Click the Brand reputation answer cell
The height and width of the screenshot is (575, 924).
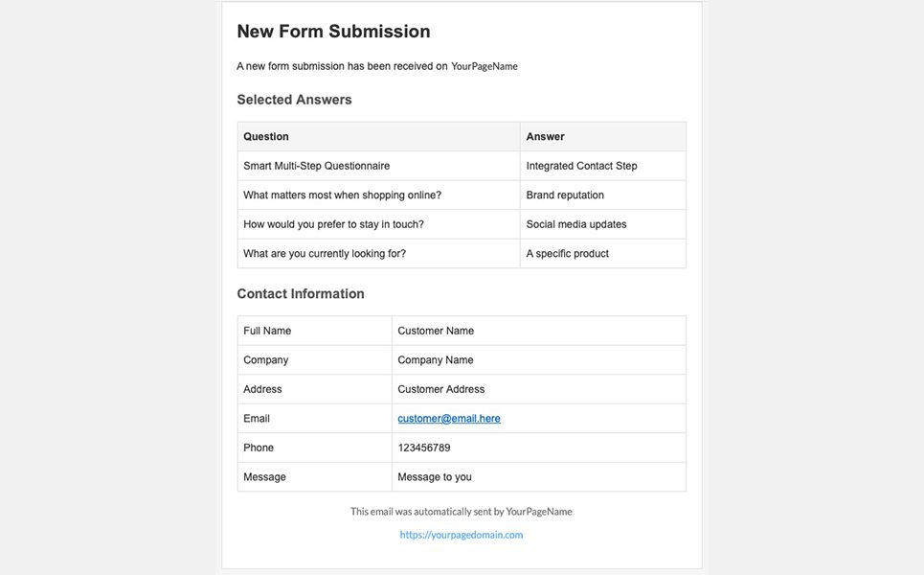565,195
